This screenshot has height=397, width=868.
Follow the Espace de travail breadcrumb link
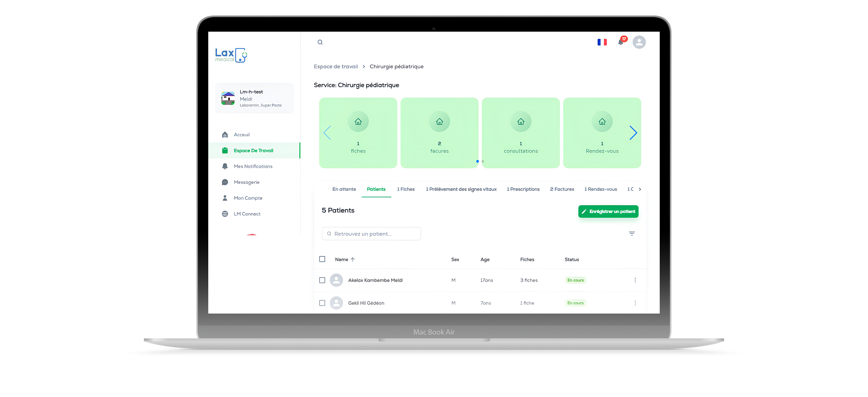coord(336,67)
